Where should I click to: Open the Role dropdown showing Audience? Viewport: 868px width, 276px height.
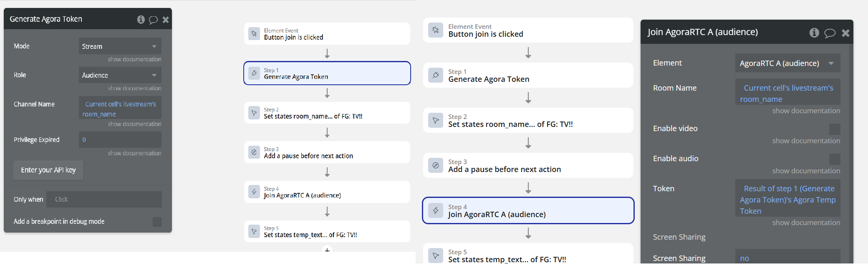pyautogui.click(x=120, y=75)
